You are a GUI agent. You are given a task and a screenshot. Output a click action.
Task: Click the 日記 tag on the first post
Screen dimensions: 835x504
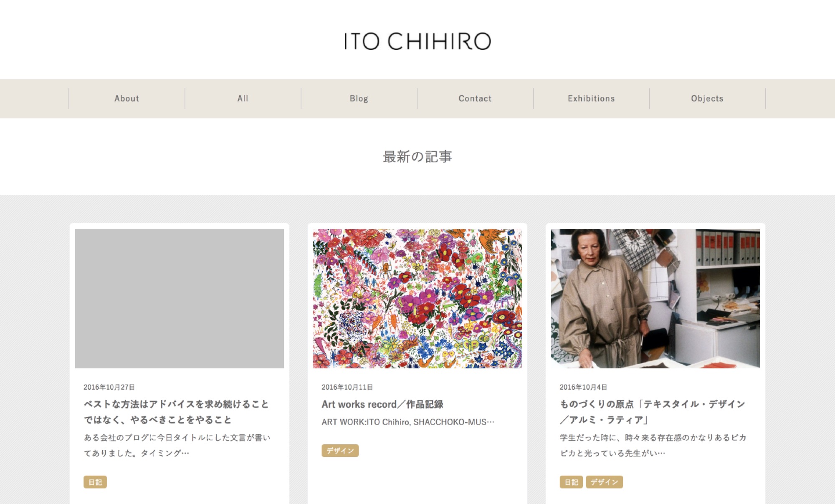tap(95, 482)
